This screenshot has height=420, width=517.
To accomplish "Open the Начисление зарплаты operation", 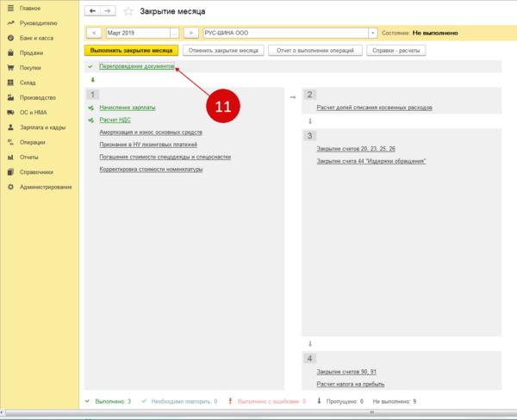I will pyautogui.click(x=128, y=108).
